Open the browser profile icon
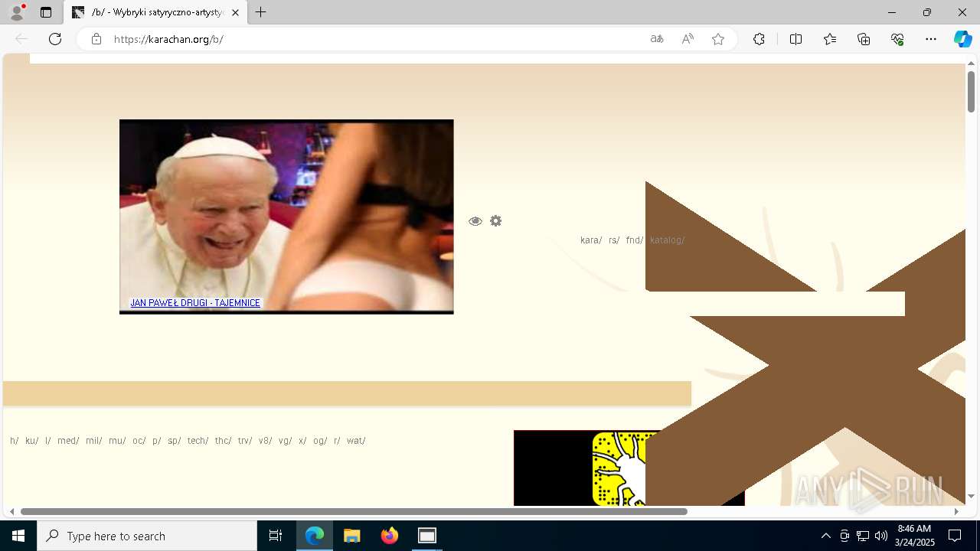This screenshot has height=551, width=980. click(16, 12)
